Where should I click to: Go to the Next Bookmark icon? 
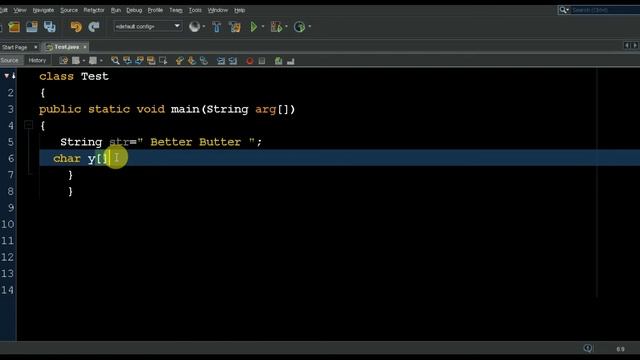pos(192,61)
